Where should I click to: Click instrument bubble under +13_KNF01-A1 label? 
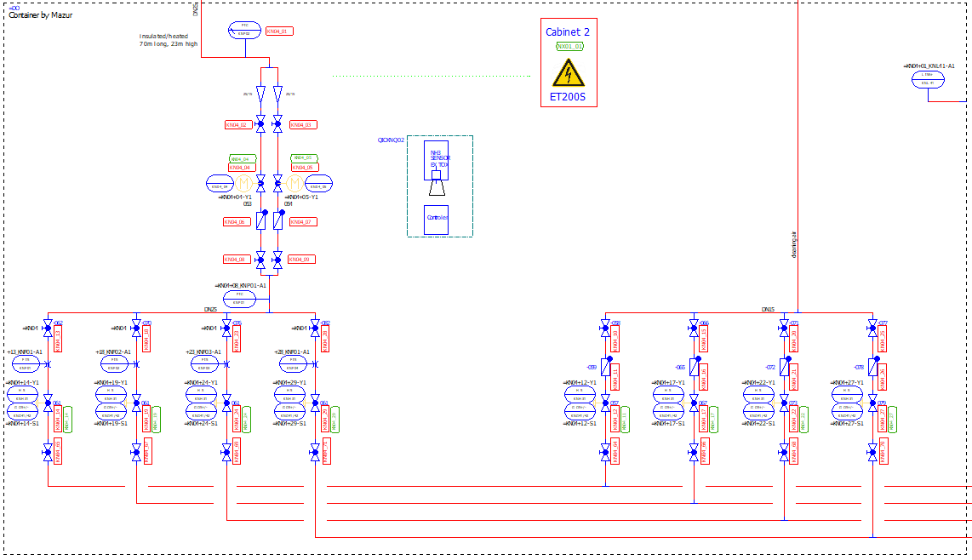coord(26,364)
